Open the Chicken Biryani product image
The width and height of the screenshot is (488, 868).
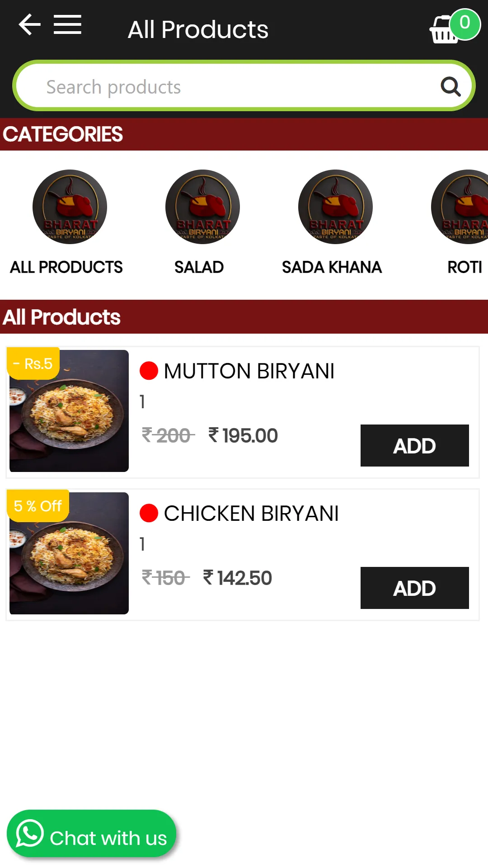(69, 553)
